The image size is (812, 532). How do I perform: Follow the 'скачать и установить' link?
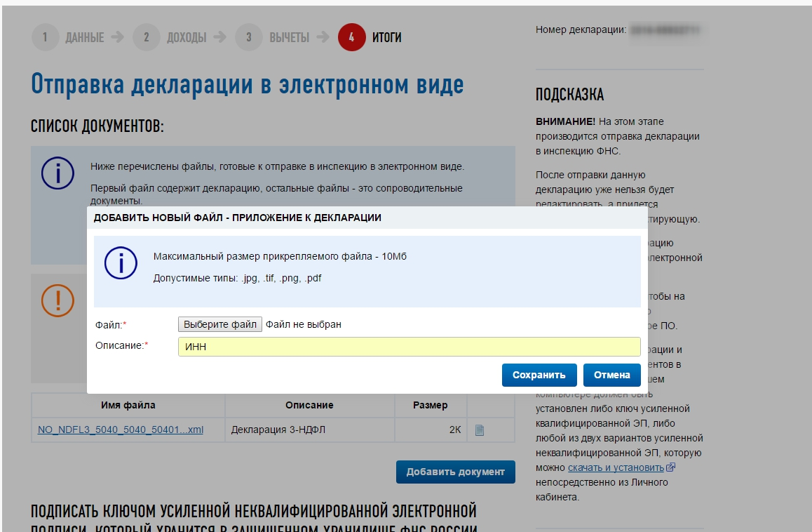616,467
